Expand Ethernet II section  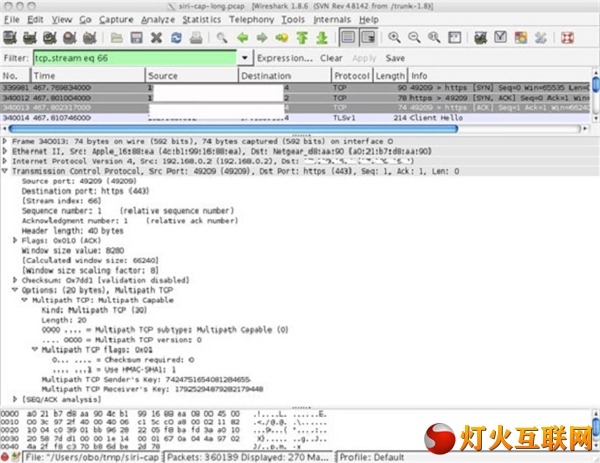[5, 151]
